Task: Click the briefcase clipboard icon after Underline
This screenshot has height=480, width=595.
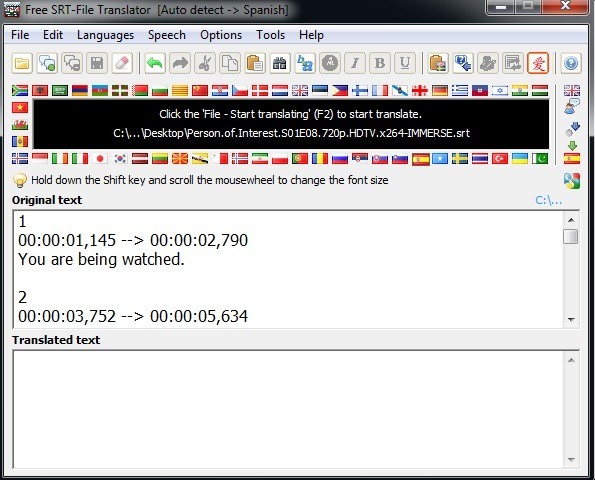Action: [438, 63]
